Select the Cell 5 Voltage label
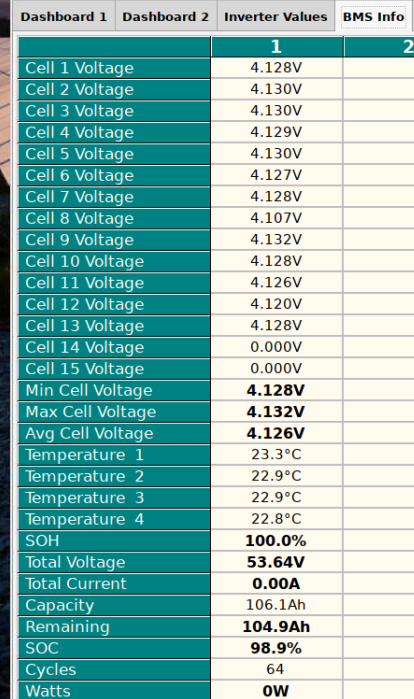This screenshot has width=414, height=699. (79, 154)
